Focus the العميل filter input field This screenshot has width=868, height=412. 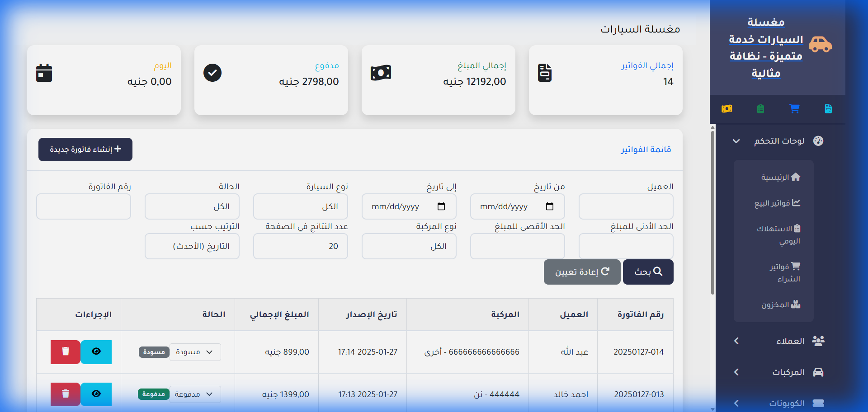pos(626,206)
